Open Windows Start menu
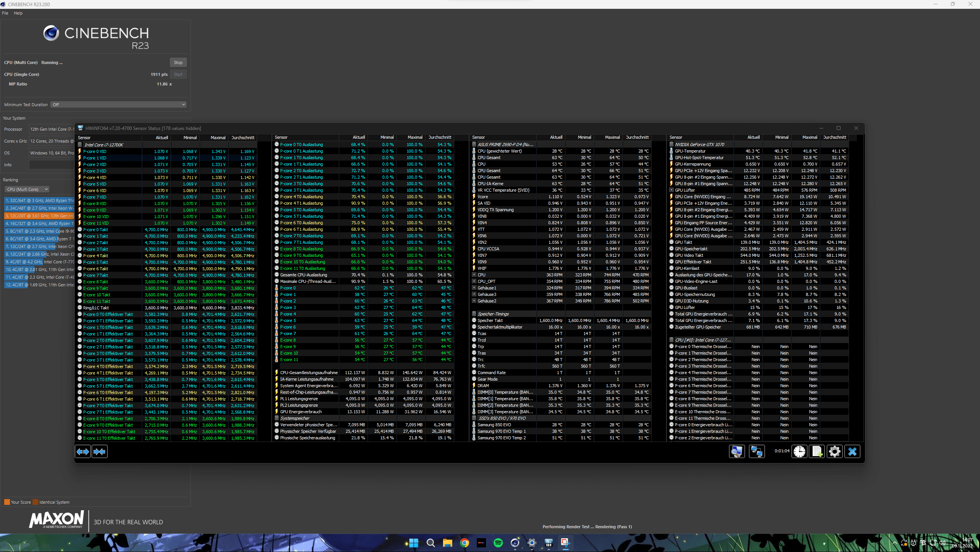980x552 pixels. click(x=414, y=543)
